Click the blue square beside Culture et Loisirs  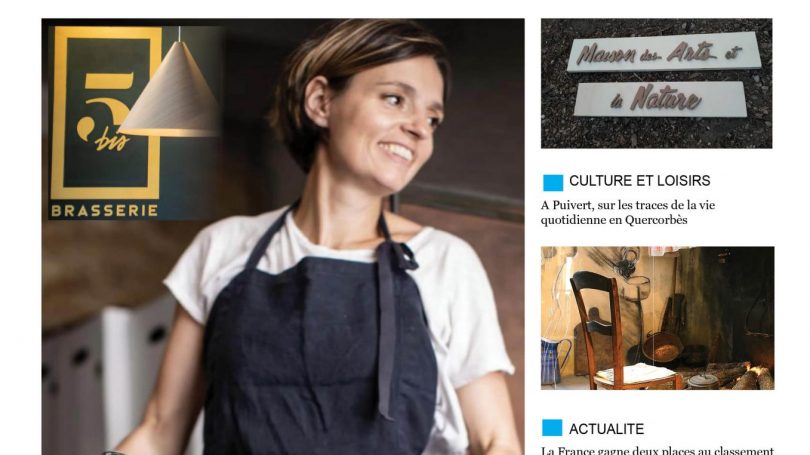553,182
